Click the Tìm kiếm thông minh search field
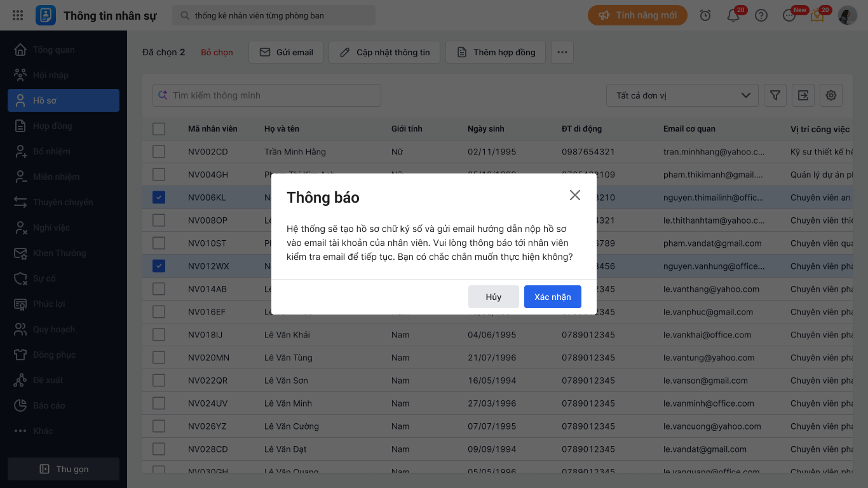 coord(267,95)
